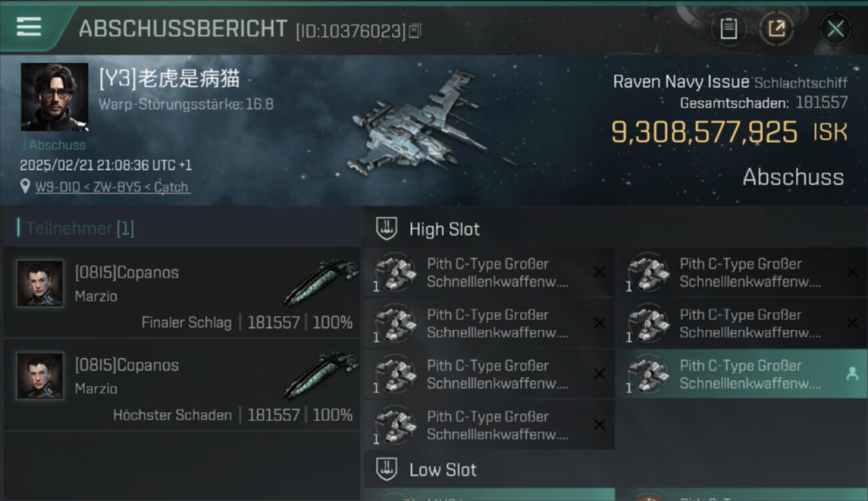Open the hamburger menu in the header

[29, 27]
